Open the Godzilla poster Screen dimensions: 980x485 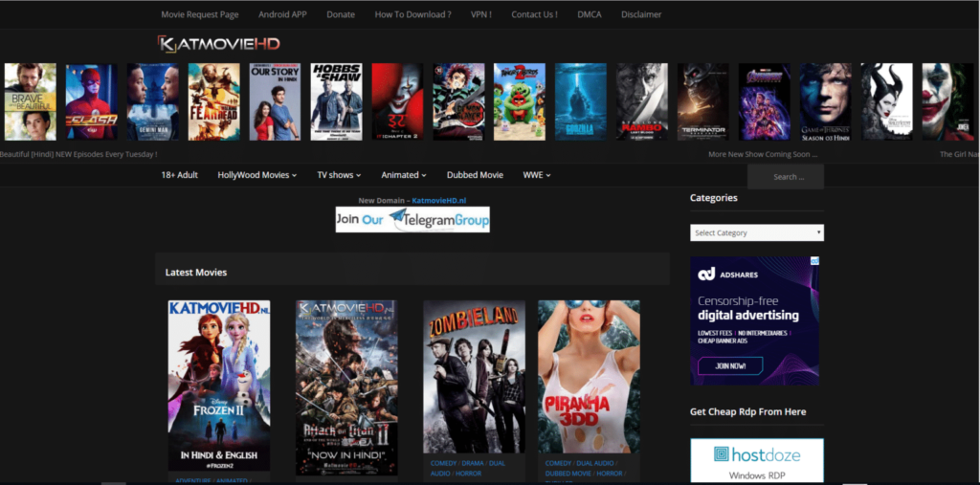[581, 101]
